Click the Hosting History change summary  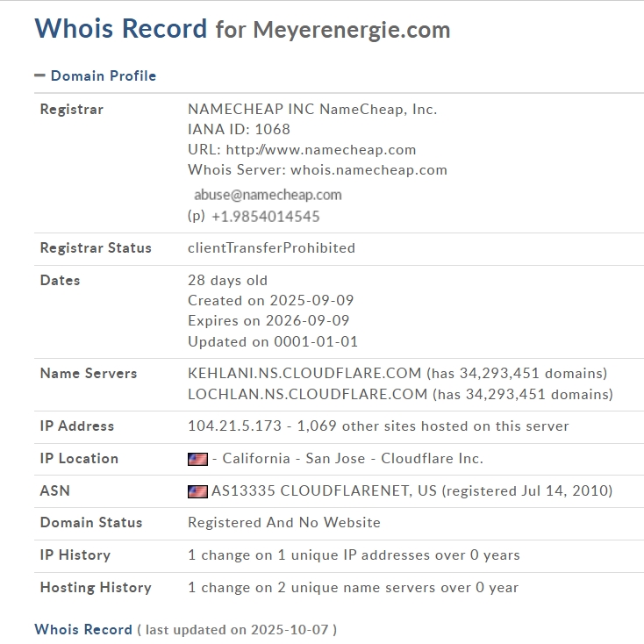point(353,588)
